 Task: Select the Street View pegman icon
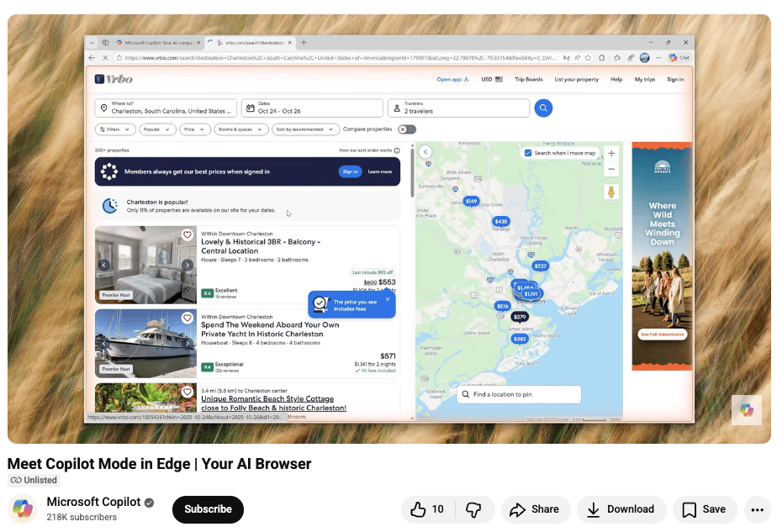[x=611, y=192]
